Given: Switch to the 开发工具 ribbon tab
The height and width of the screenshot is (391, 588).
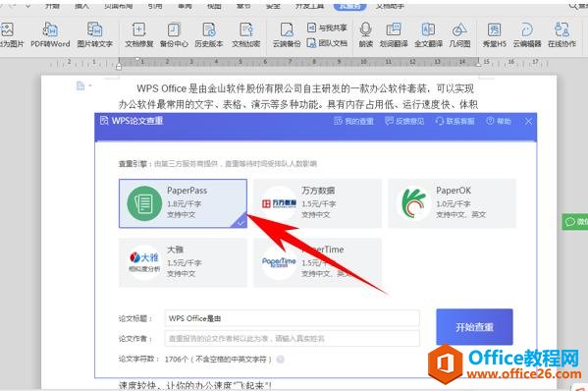Looking at the screenshot, I should tap(309, 6).
